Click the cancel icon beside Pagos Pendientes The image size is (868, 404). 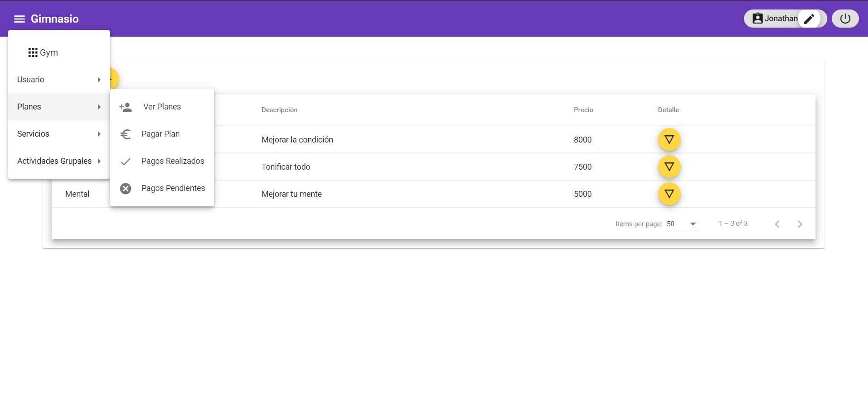tap(125, 188)
